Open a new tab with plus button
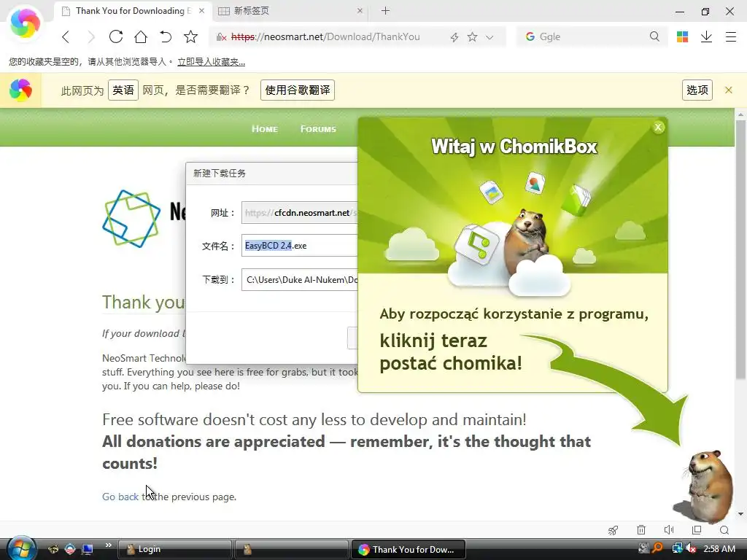 point(385,10)
